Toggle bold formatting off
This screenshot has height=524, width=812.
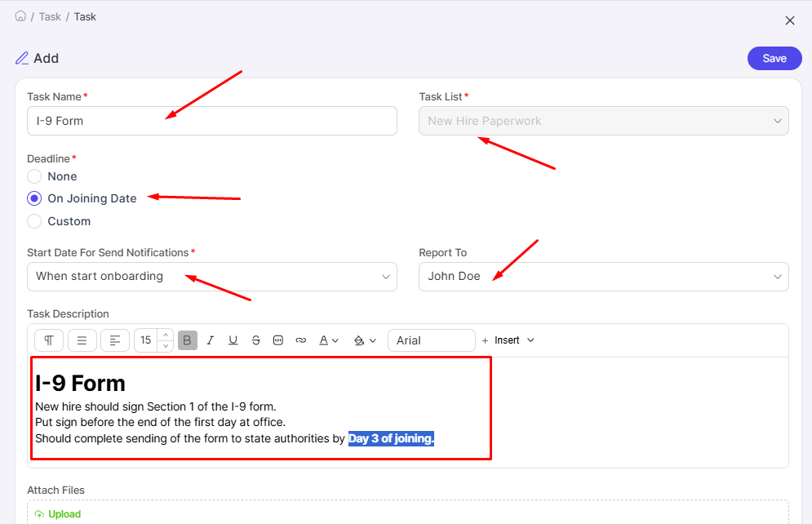(187, 340)
